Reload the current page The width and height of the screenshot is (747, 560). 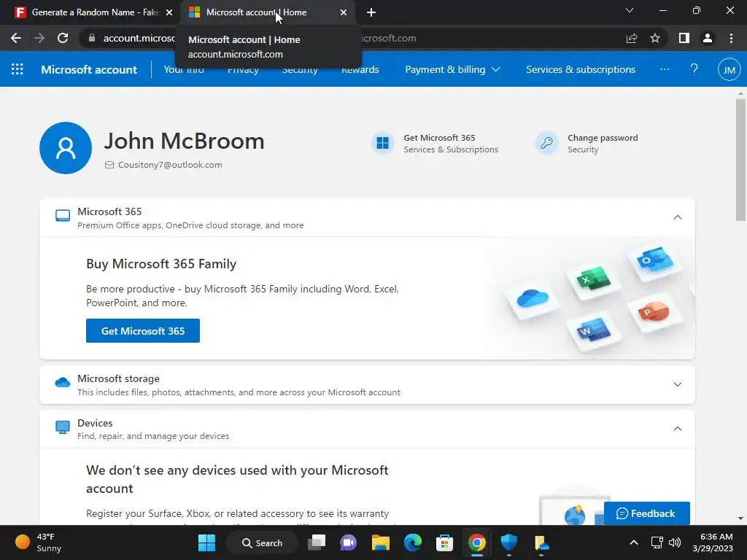(63, 38)
